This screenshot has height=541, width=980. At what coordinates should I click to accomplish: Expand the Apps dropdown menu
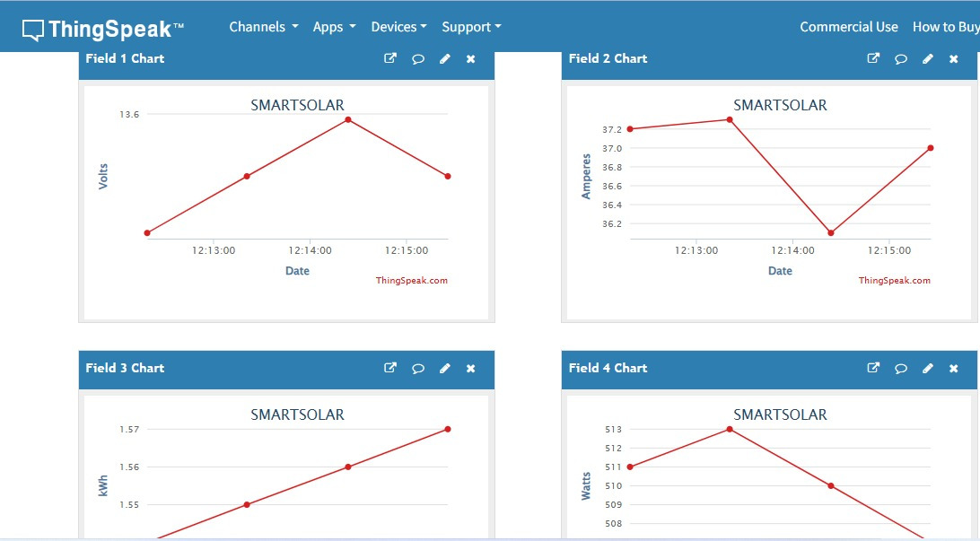click(334, 27)
